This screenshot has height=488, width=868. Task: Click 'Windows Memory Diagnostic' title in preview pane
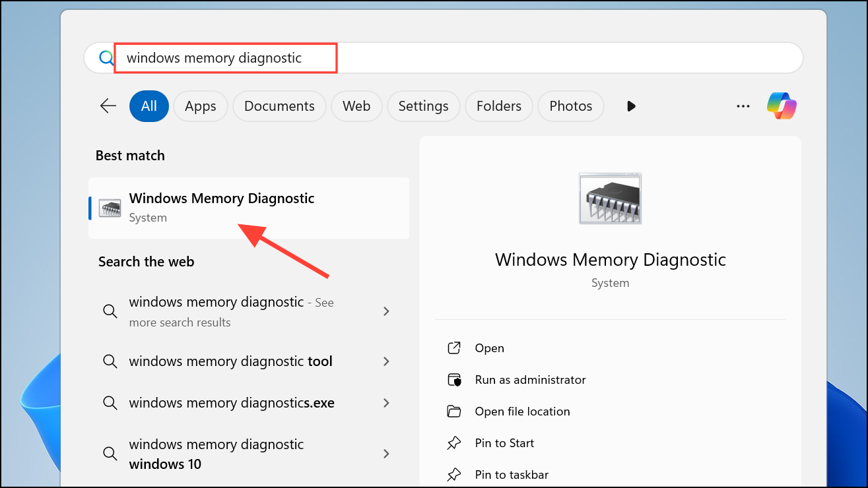coord(611,259)
